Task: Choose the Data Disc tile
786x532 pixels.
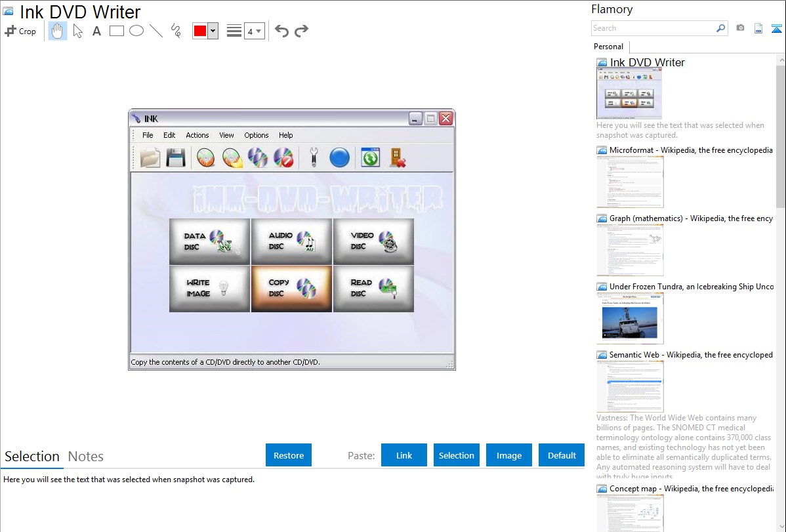Action: pos(209,241)
